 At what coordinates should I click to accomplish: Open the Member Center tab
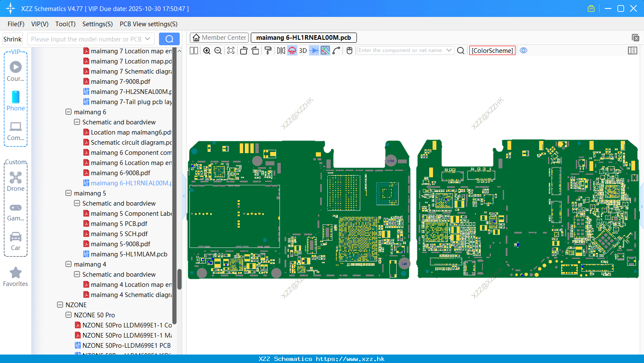pos(219,38)
